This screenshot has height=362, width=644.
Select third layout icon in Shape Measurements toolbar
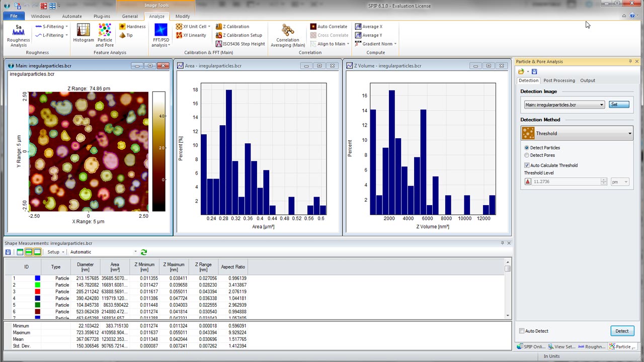(x=37, y=252)
